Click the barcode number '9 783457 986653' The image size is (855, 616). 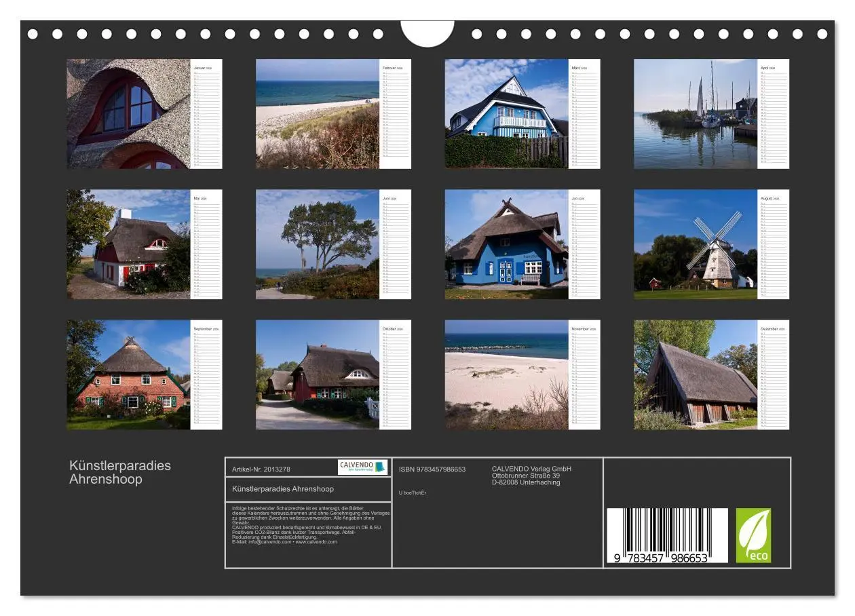pyautogui.click(x=661, y=558)
